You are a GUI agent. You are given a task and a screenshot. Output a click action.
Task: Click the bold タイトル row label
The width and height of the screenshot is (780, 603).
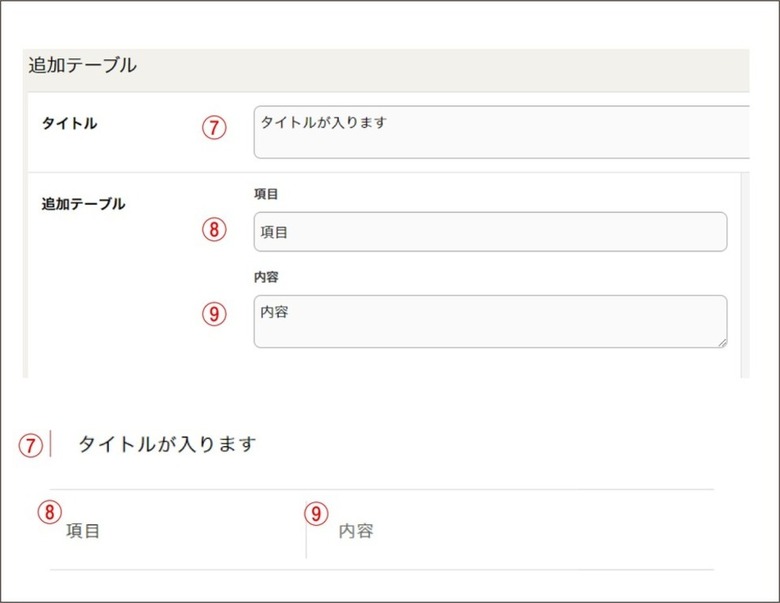tap(69, 123)
